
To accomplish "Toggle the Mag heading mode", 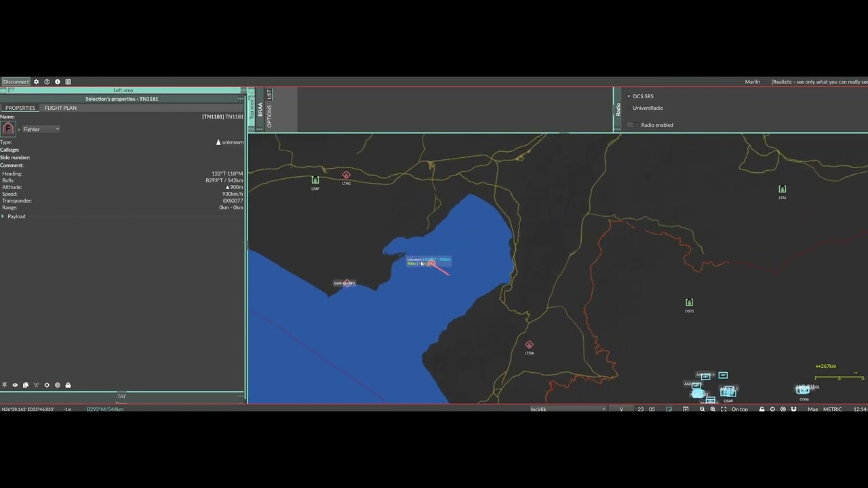I will pos(812,409).
